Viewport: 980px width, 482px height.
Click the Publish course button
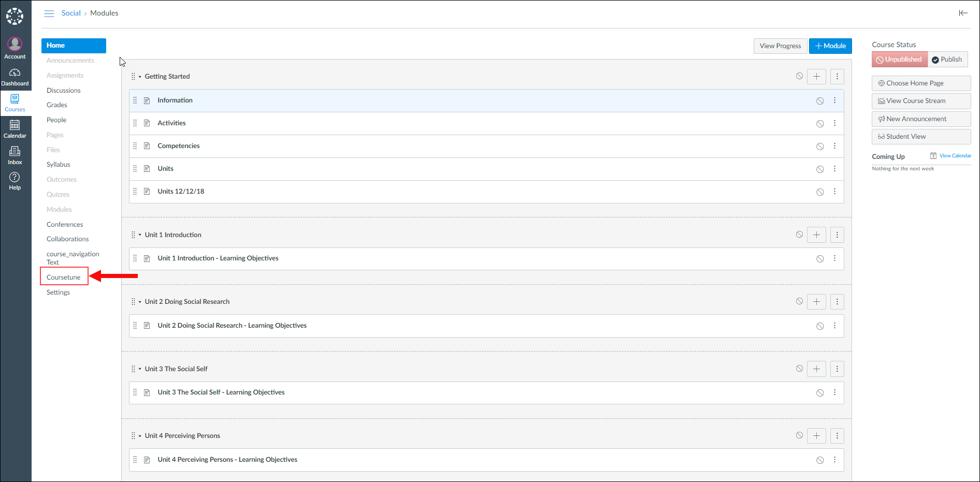(947, 60)
